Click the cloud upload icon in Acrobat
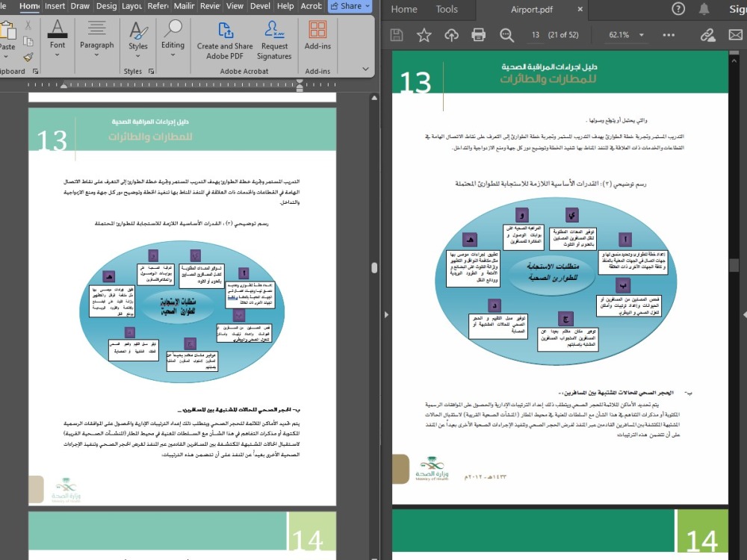The height and width of the screenshot is (560, 747). point(451,35)
